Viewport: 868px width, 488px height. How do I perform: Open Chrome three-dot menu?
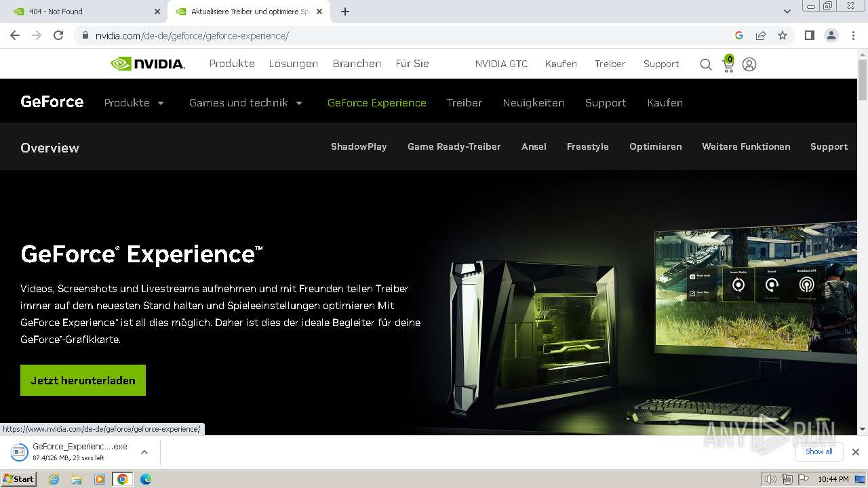tap(853, 35)
